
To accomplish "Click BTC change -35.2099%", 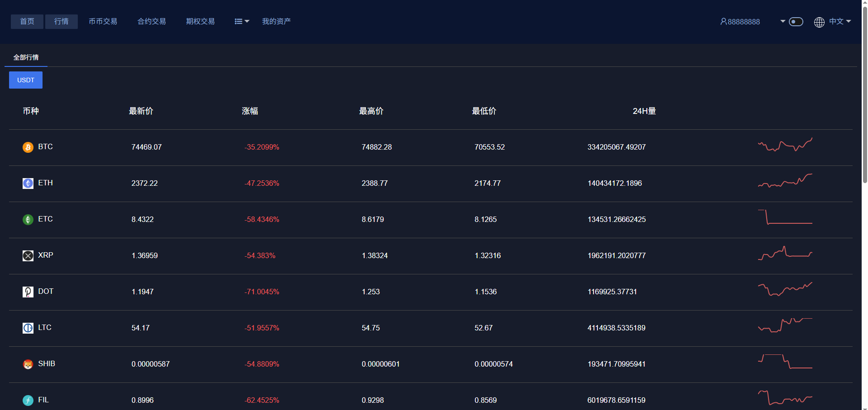I will coord(262,147).
